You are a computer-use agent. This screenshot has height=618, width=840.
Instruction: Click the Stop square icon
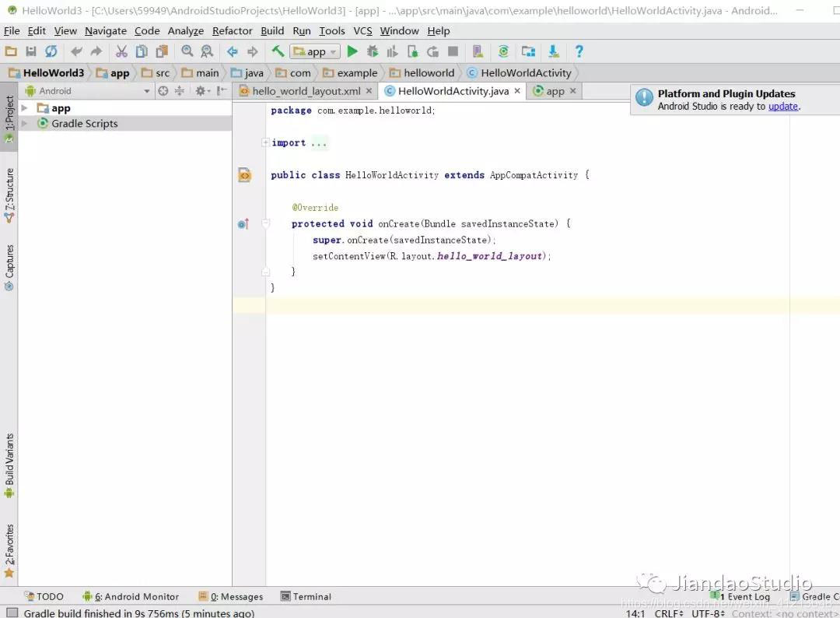coord(453,51)
